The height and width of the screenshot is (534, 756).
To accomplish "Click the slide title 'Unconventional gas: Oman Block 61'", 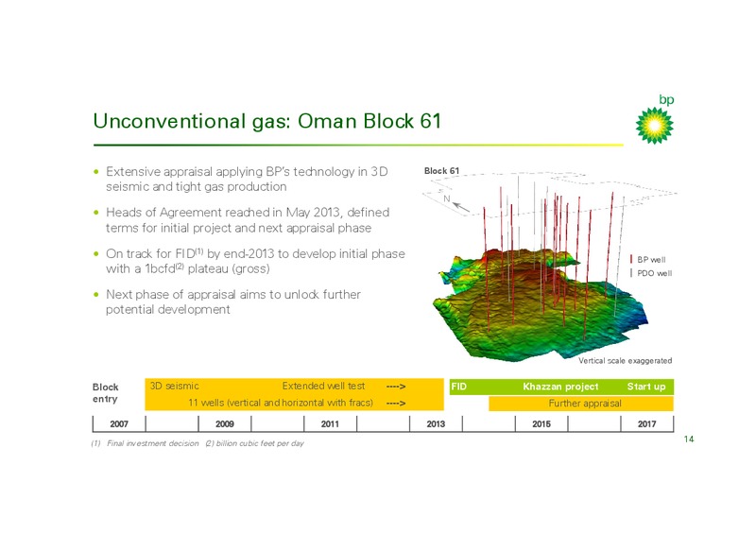I will [x=267, y=121].
